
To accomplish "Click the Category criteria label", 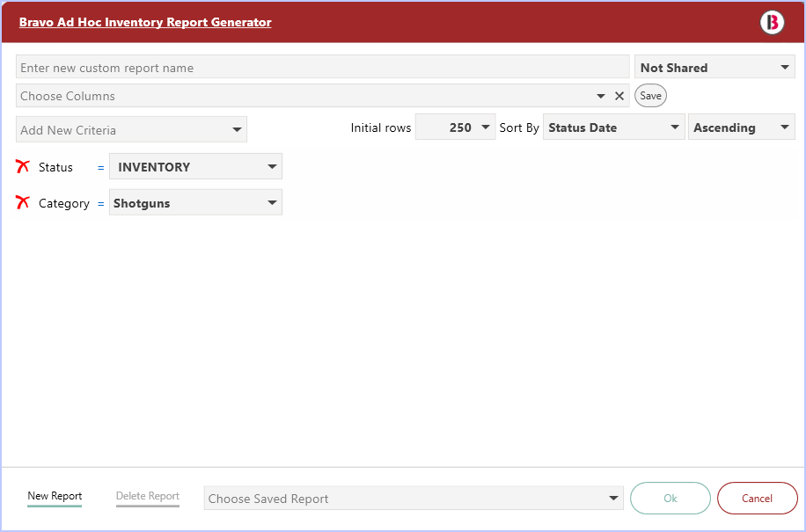I will point(63,203).
